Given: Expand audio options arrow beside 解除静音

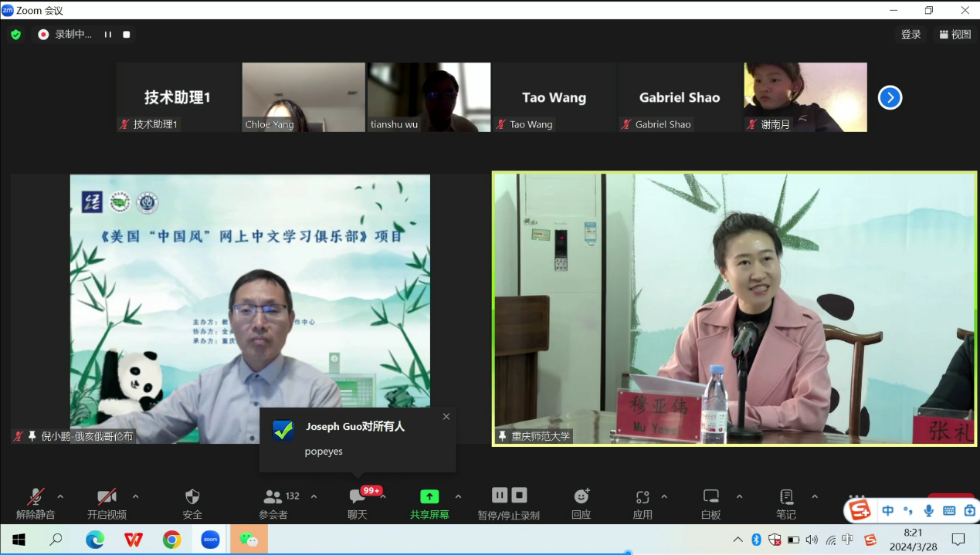Looking at the screenshot, I should point(60,496).
